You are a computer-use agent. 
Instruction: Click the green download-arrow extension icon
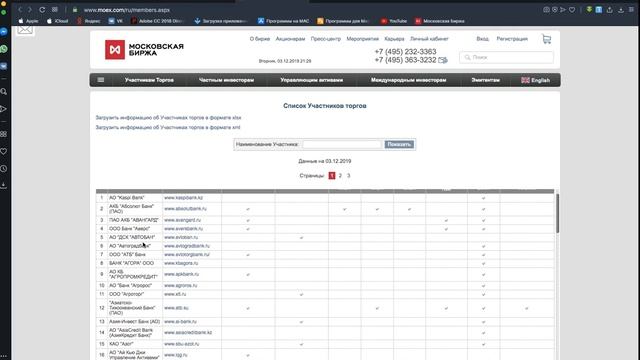(589, 9)
